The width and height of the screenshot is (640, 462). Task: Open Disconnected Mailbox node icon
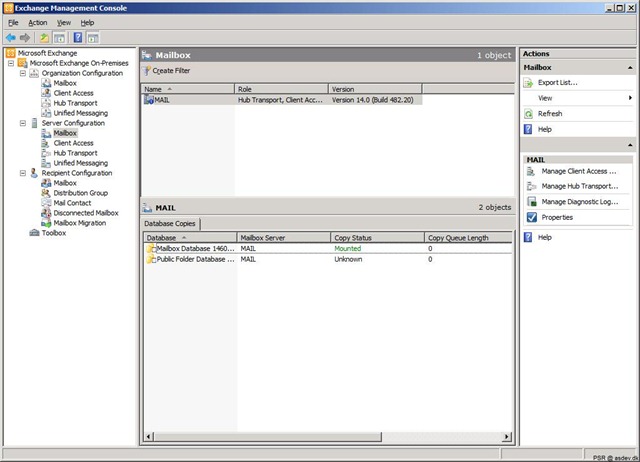coord(46,213)
